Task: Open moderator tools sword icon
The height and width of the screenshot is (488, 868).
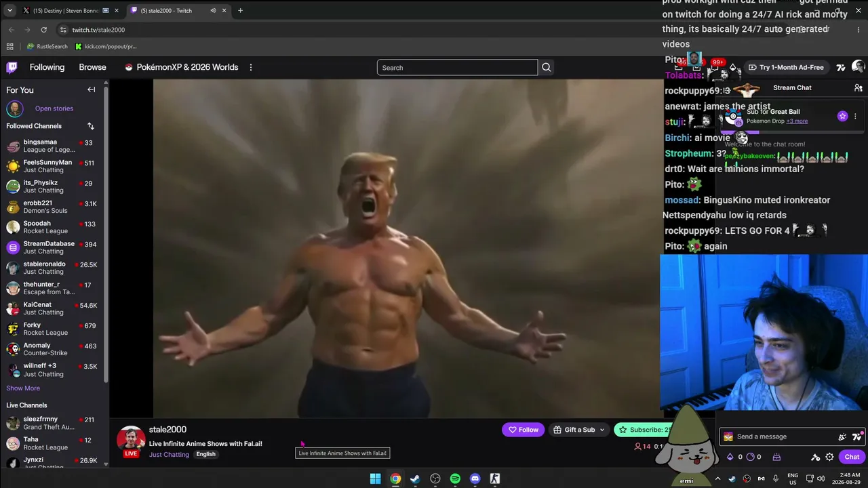Action: 815,457
